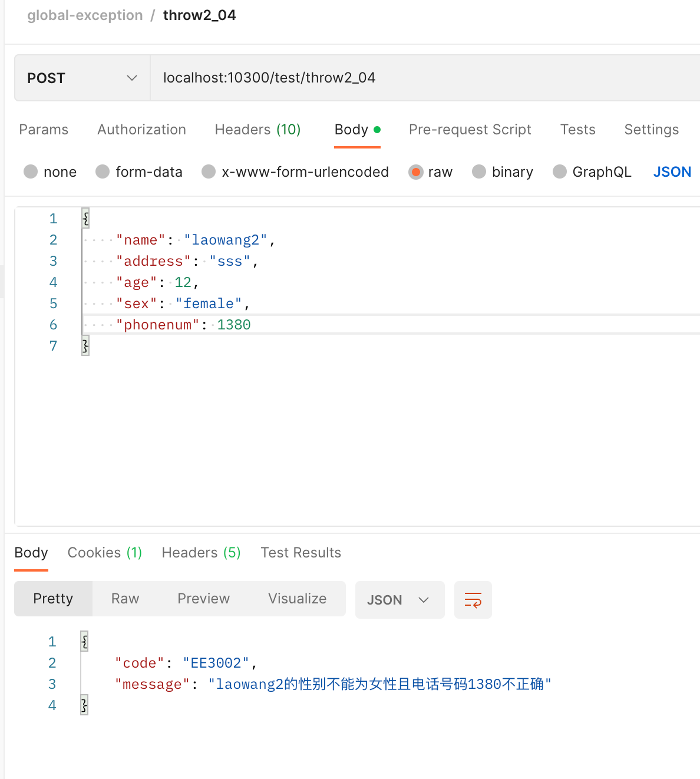Expand the response JSON format dropdown
Viewport: 700px width, 779px height.
pos(399,600)
